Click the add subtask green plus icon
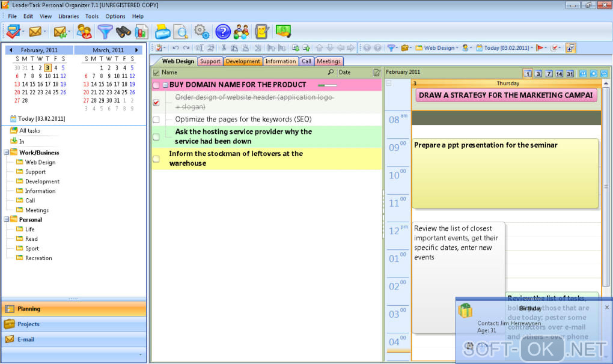613x364 pixels. [x=296, y=47]
